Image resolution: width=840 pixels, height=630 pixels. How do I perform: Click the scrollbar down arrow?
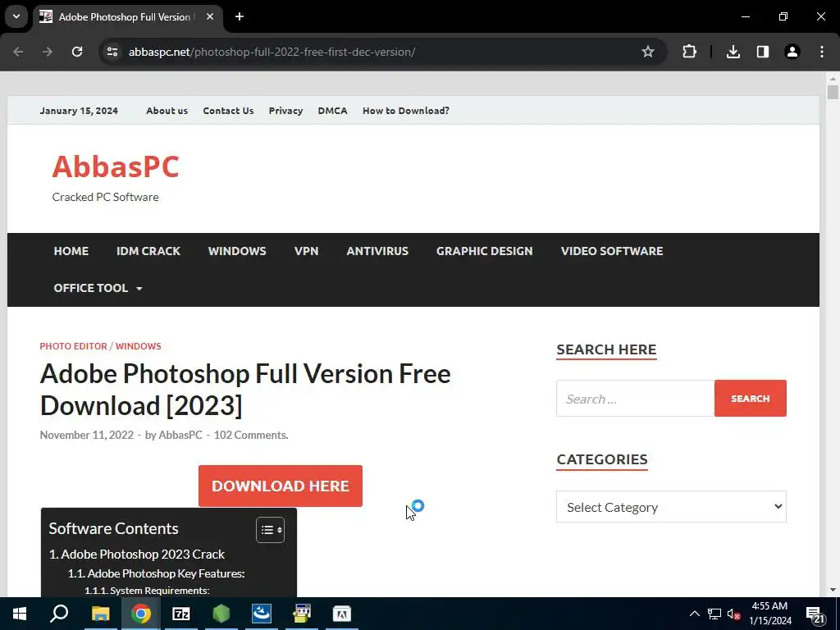coord(833,590)
